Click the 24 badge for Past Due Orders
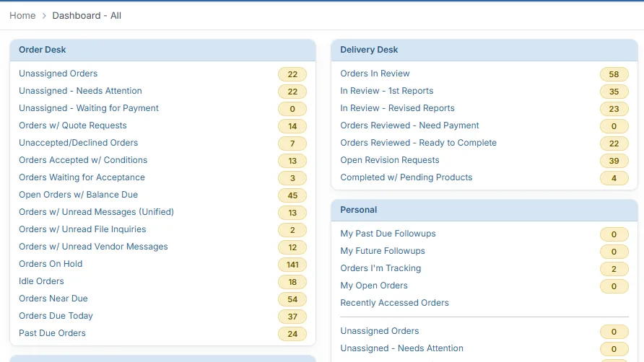The image size is (644, 362). click(292, 334)
